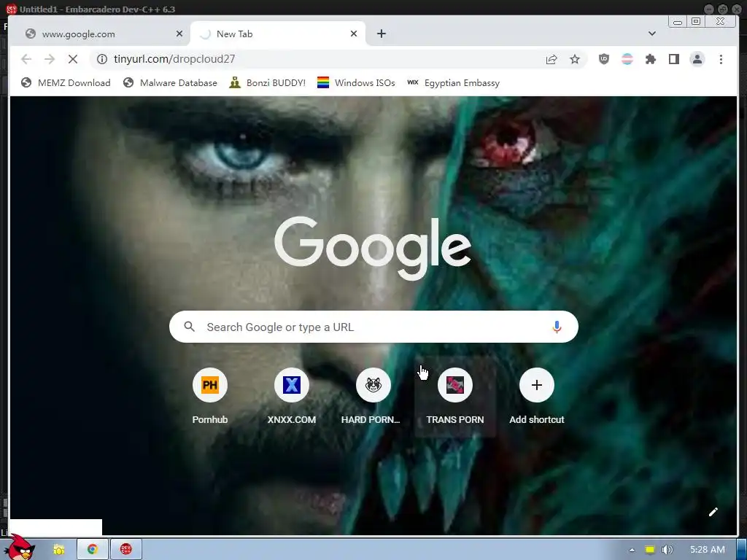Customize this page with the pencil icon

(x=713, y=512)
